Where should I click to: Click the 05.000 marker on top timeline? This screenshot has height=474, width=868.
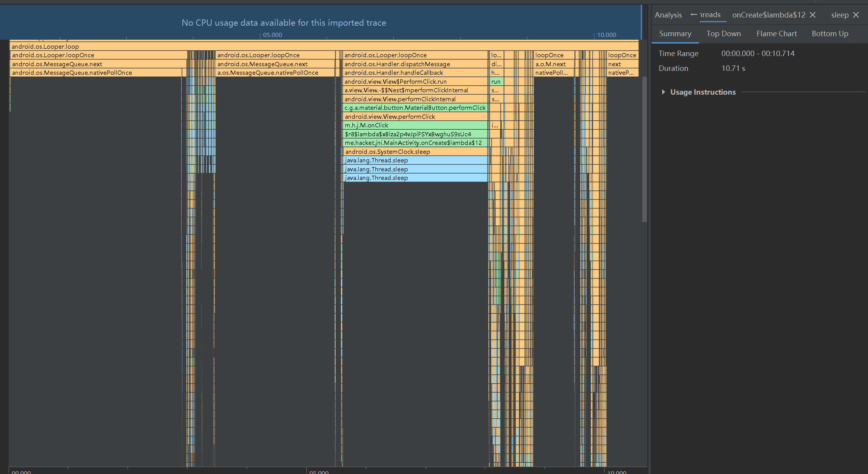(x=272, y=35)
